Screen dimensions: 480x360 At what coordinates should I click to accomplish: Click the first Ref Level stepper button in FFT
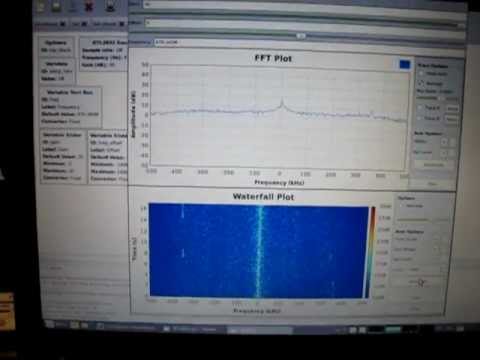tap(444, 153)
